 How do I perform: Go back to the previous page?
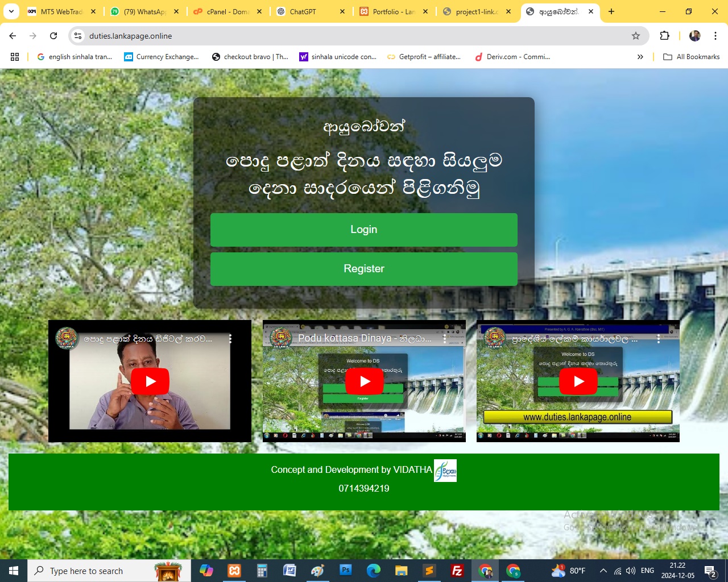pyautogui.click(x=13, y=36)
